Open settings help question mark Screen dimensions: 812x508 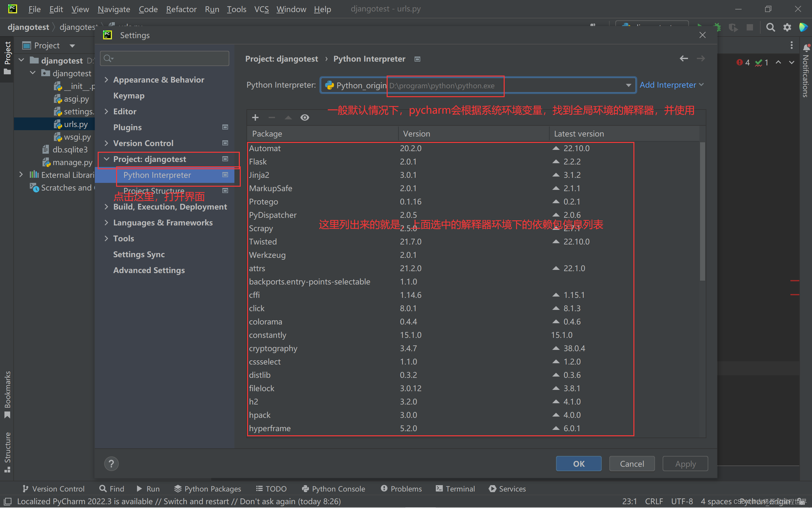click(x=111, y=464)
